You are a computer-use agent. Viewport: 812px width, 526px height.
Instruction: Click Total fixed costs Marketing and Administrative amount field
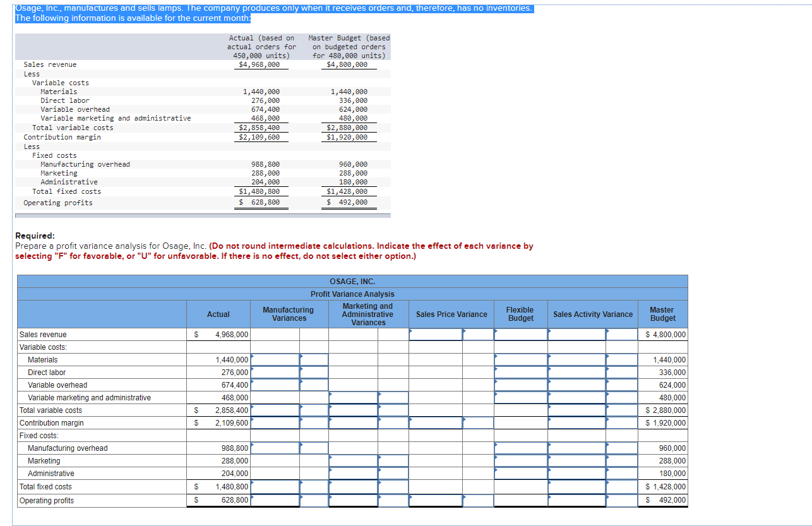coord(354,487)
